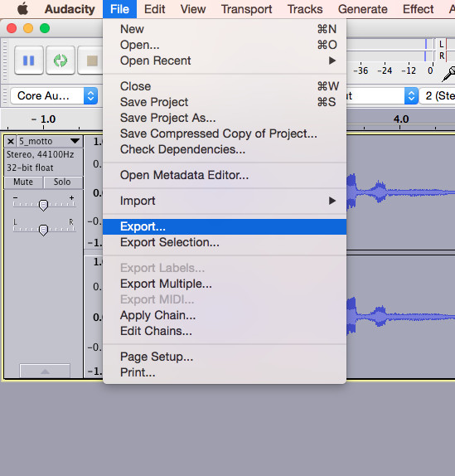
Task: Choose New from the File menu
Action: point(225,29)
